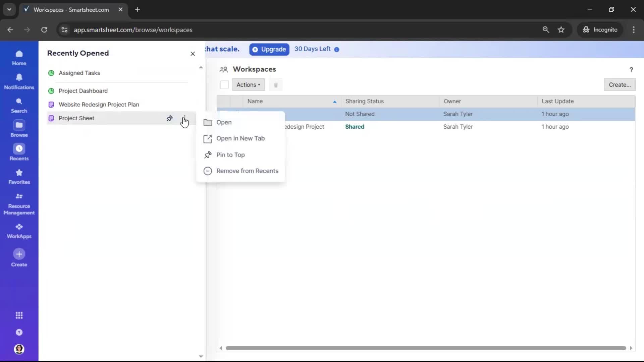The height and width of the screenshot is (362, 644).
Task: Choose Open in New Tab from context menu
Action: pos(240,138)
